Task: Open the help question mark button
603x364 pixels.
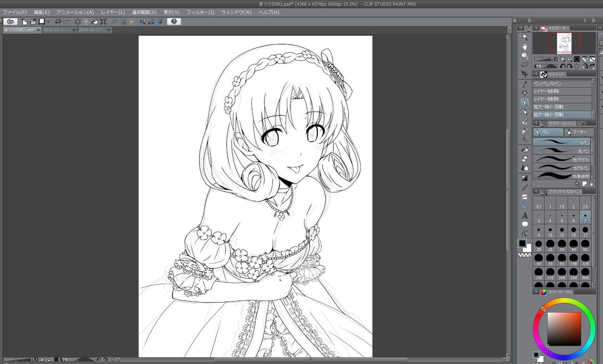Action: coord(174,22)
